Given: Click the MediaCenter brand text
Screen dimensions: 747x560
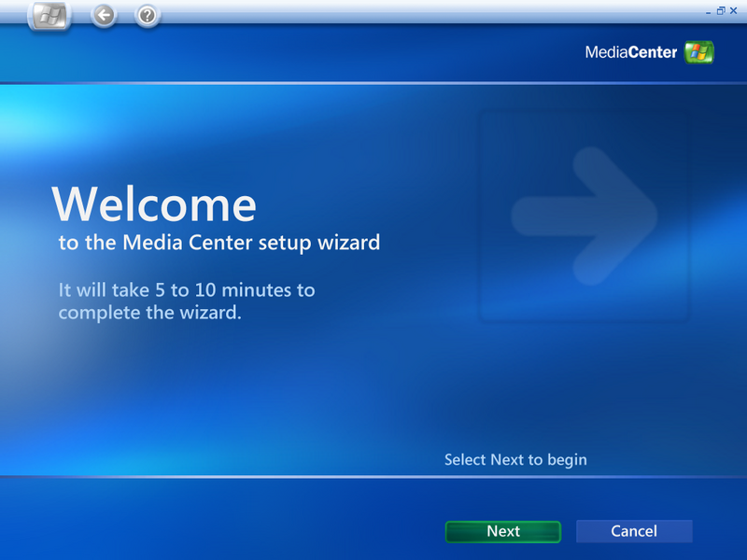Looking at the screenshot, I should (631, 52).
